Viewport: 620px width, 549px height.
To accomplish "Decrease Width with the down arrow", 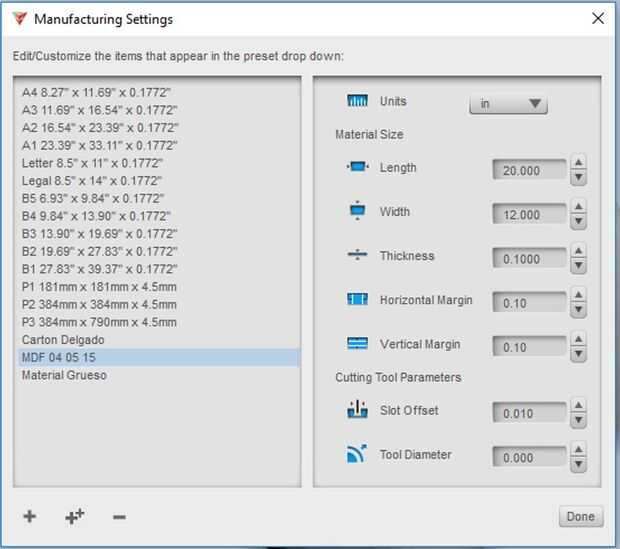I will (578, 221).
